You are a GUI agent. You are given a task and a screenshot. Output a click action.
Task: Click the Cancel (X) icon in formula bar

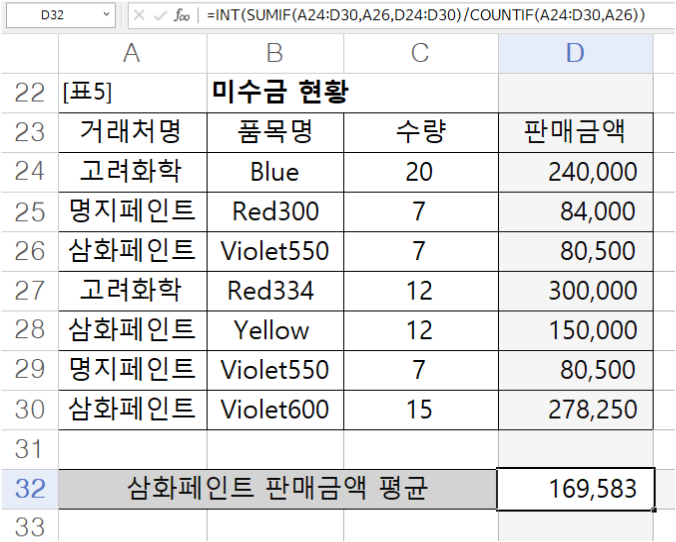[139, 15]
